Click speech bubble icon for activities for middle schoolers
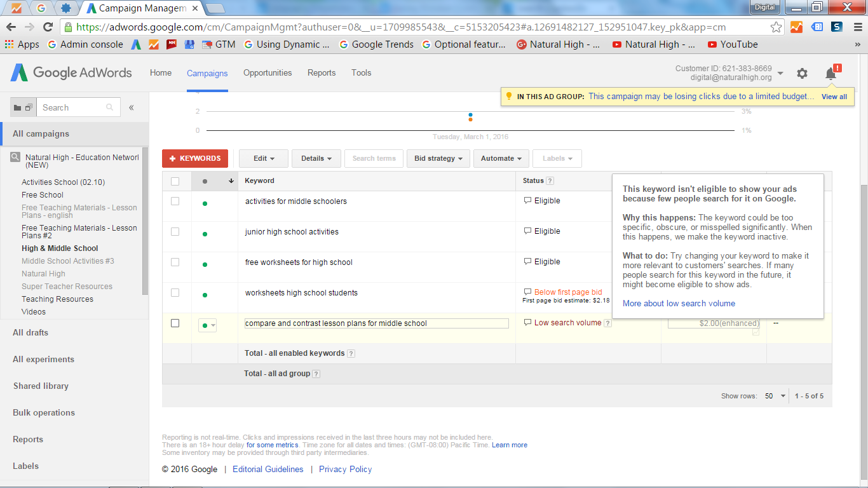 tap(527, 201)
